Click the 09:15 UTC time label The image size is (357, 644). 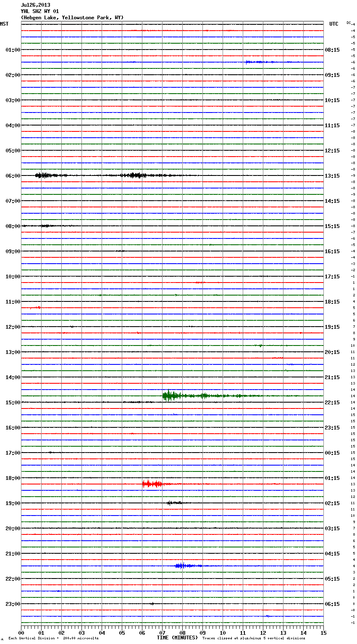click(332, 75)
